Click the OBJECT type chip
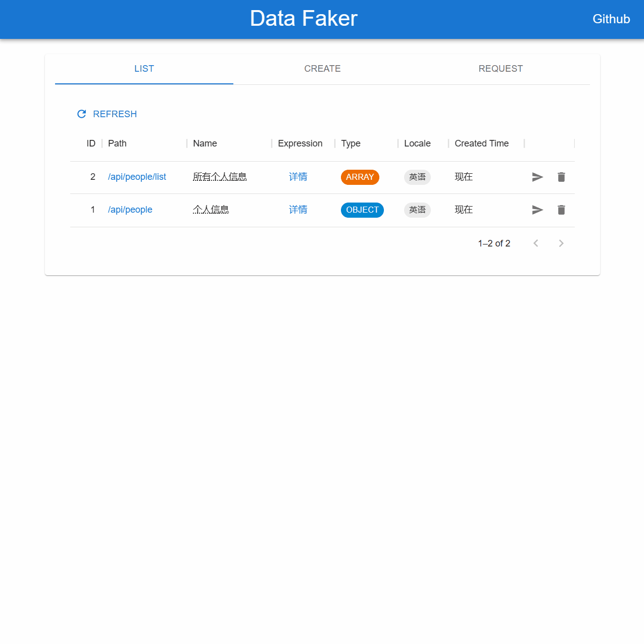Screen dimensions: 644x644 point(362,210)
